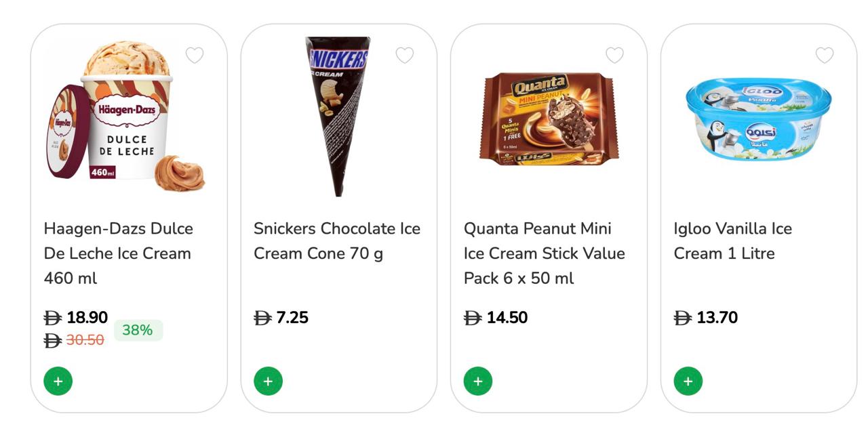Click the Igloo 13.70 price
The image size is (868, 435).
(717, 318)
